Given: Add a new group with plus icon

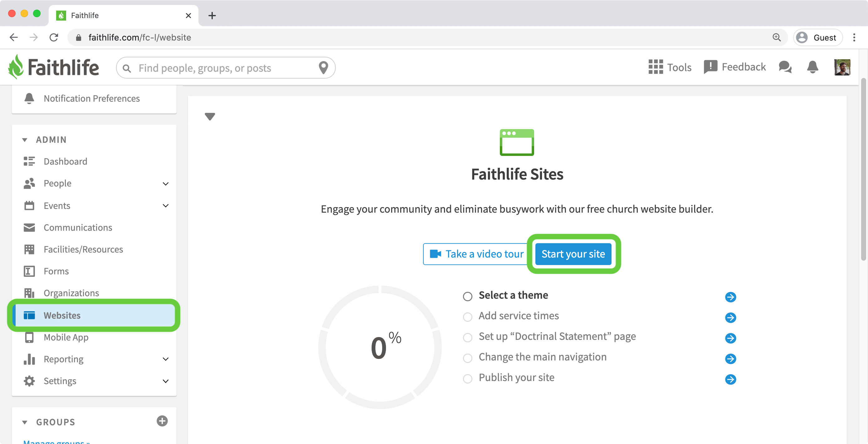Looking at the screenshot, I should coord(162,421).
